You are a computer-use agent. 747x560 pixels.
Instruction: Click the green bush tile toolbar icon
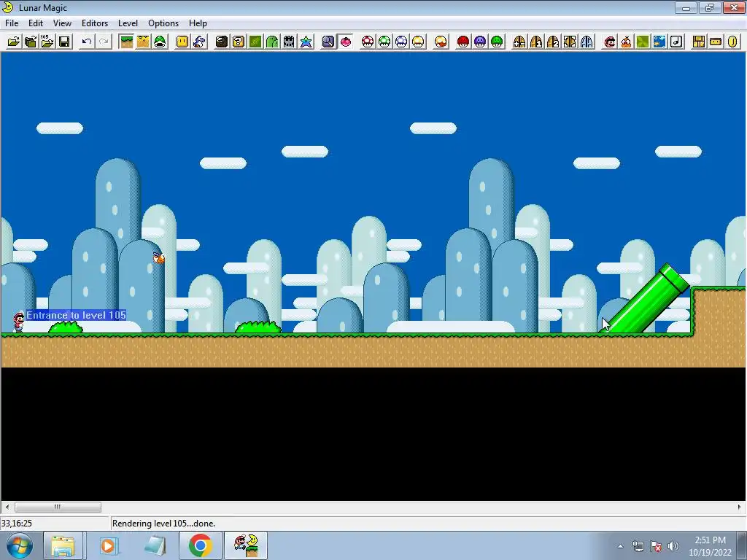coord(255,42)
